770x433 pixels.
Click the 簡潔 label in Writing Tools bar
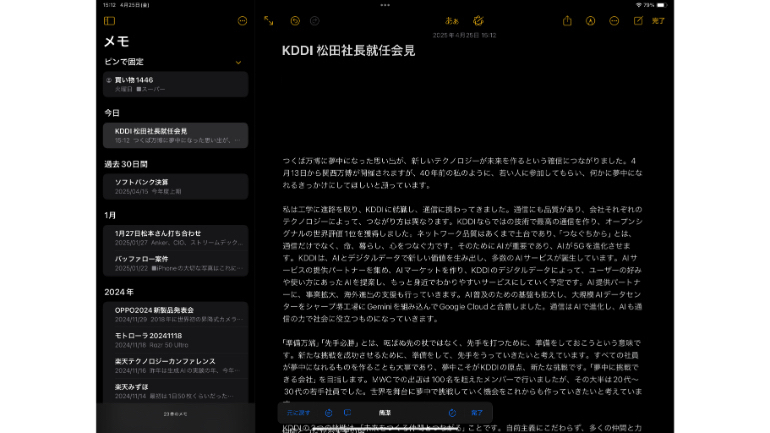pyautogui.click(x=385, y=413)
